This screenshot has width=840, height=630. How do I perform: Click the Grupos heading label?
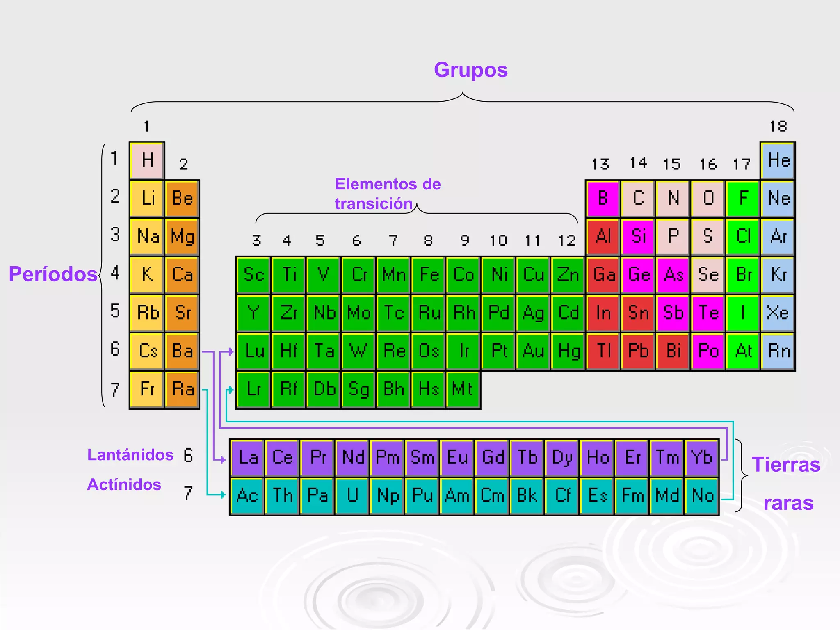click(x=470, y=70)
